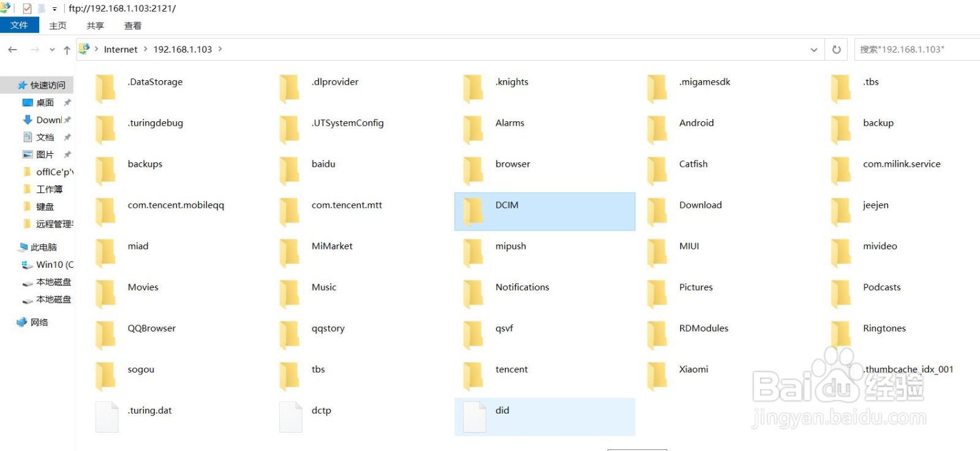Open the .DataStorage folder icon
Viewport: 980px width, 451px height.
105,89
